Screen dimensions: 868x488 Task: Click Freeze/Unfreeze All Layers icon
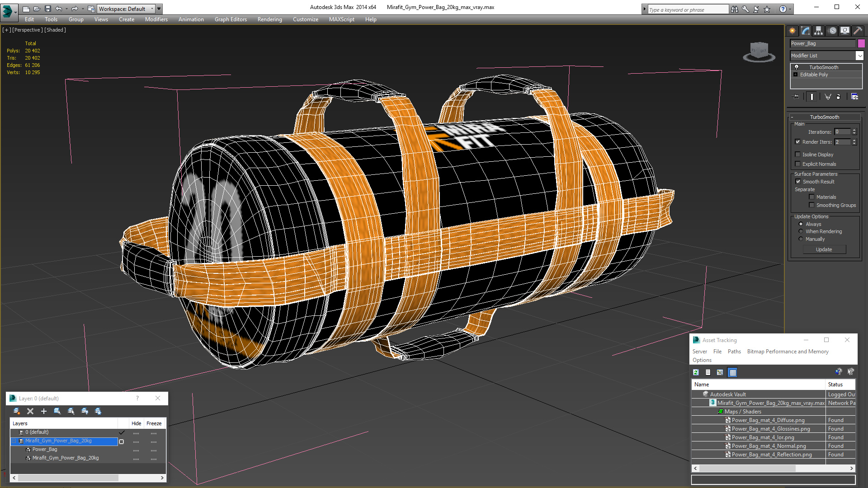98,411
